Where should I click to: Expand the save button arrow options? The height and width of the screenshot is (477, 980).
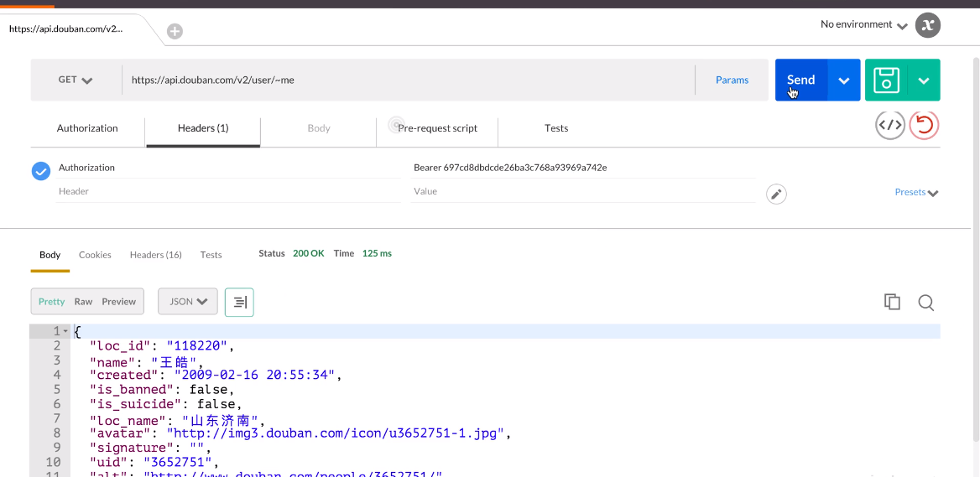click(x=924, y=80)
